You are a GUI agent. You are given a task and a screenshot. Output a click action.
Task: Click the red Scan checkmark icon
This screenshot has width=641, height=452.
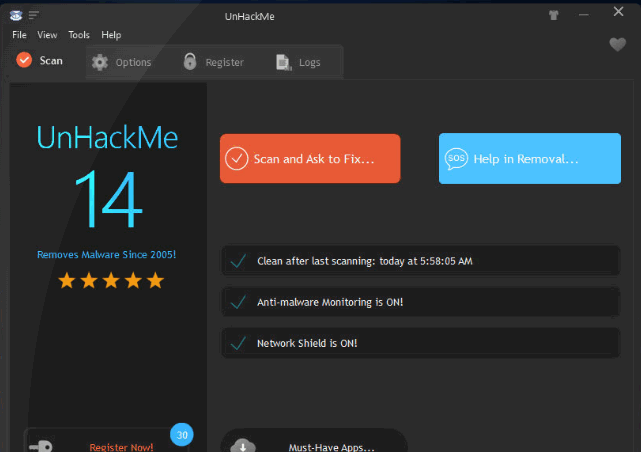coord(24,60)
